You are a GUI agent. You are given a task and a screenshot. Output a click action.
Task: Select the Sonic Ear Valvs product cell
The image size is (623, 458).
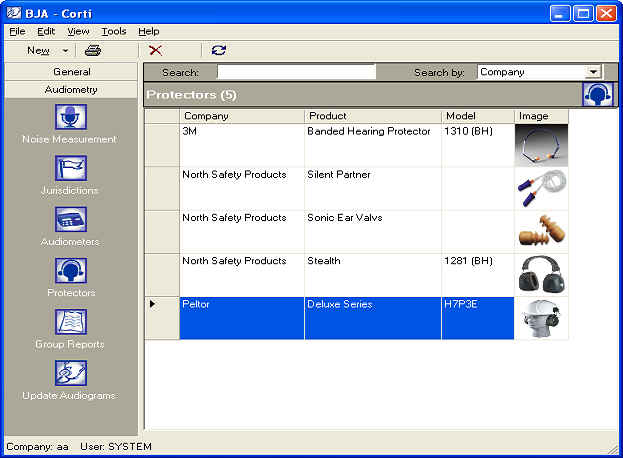tap(373, 232)
